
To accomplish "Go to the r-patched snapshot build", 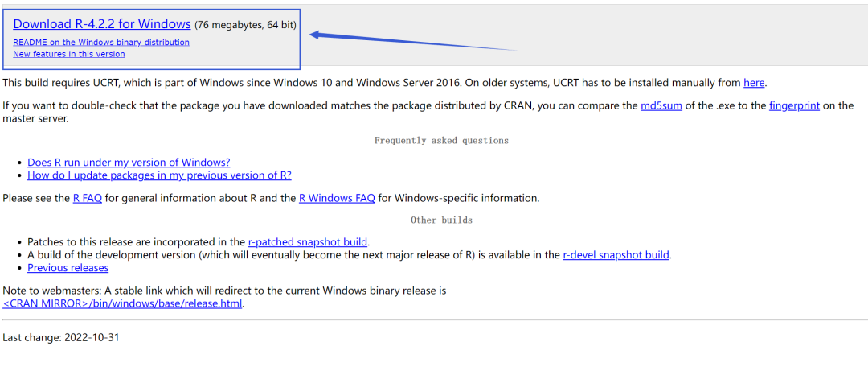I will 308,241.
